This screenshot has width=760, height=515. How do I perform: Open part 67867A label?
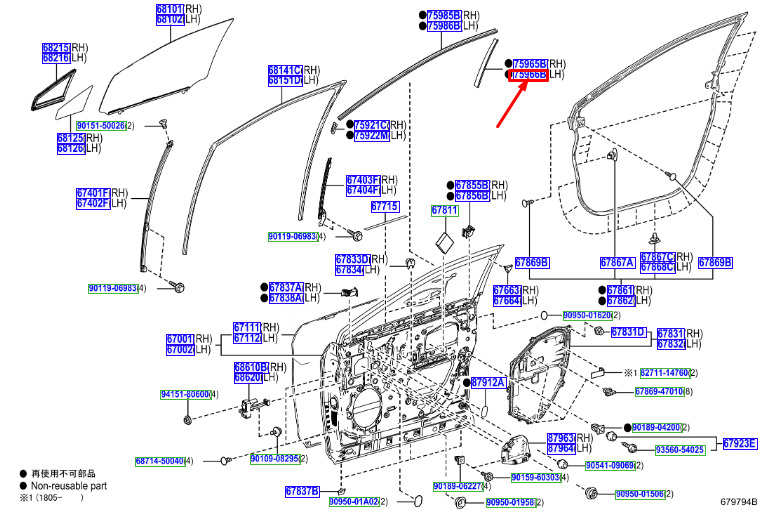[x=617, y=263]
